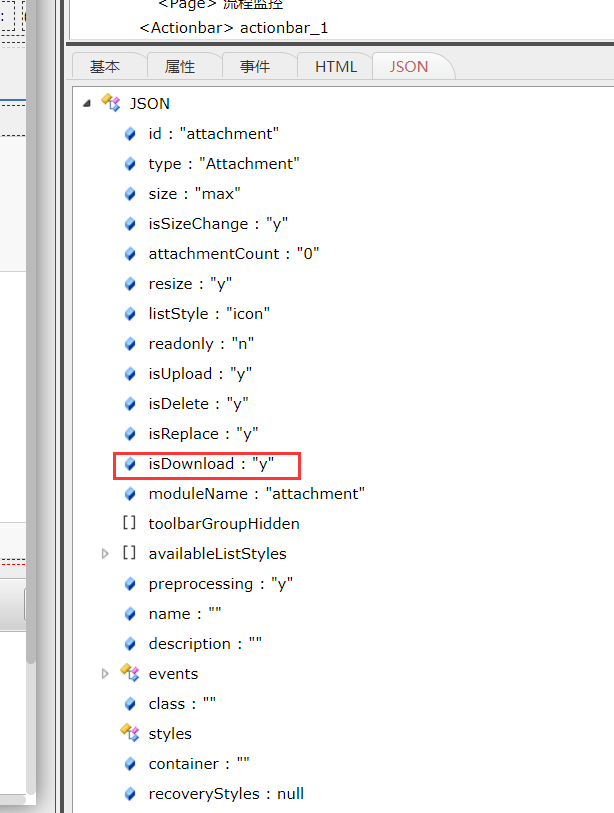Select the isUpload : "y" row
Screen dimensions: 614x813
[200, 374]
